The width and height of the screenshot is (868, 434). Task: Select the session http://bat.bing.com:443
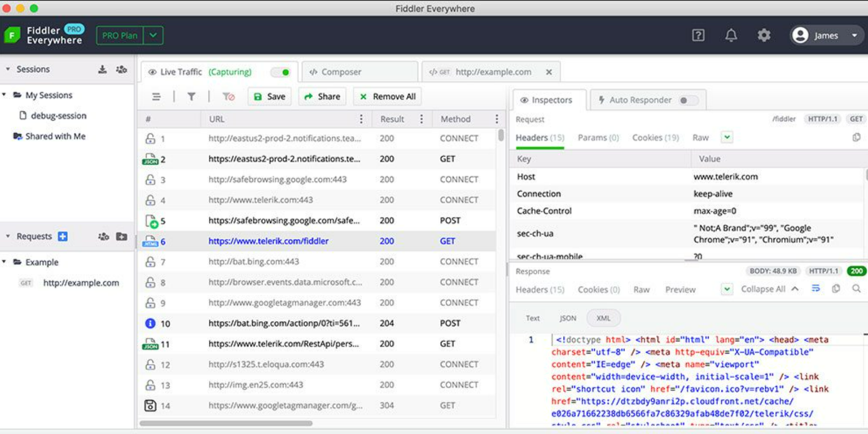(x=317, y=262)
